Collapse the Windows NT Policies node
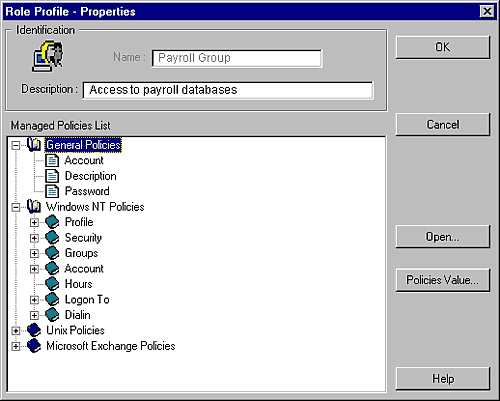Screen dimensions: 500x401 [15, 207]
